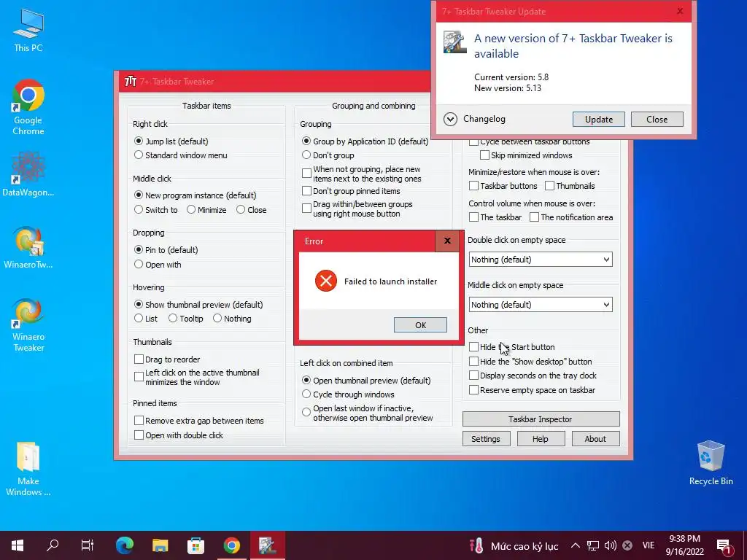747x560 pixels.
Task: Open the Winaero Tweaker desktop shortcut
Action: tap(28, 324)
